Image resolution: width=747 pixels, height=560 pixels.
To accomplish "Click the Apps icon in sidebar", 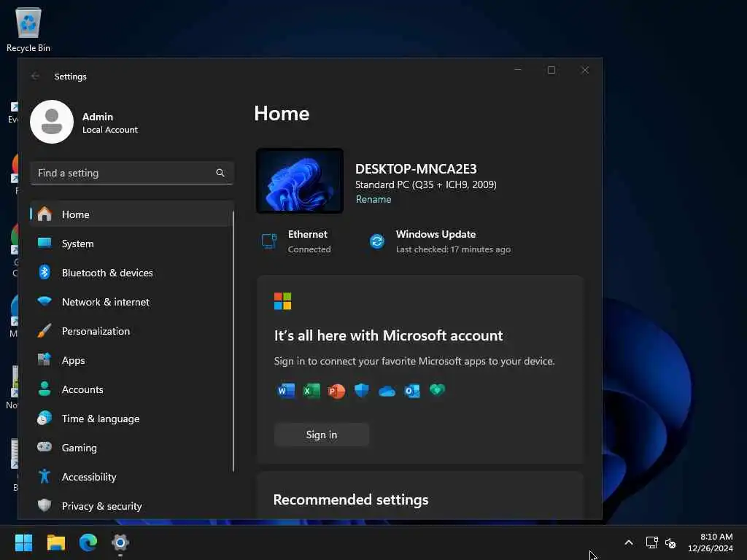I will [x=44, y=359].
